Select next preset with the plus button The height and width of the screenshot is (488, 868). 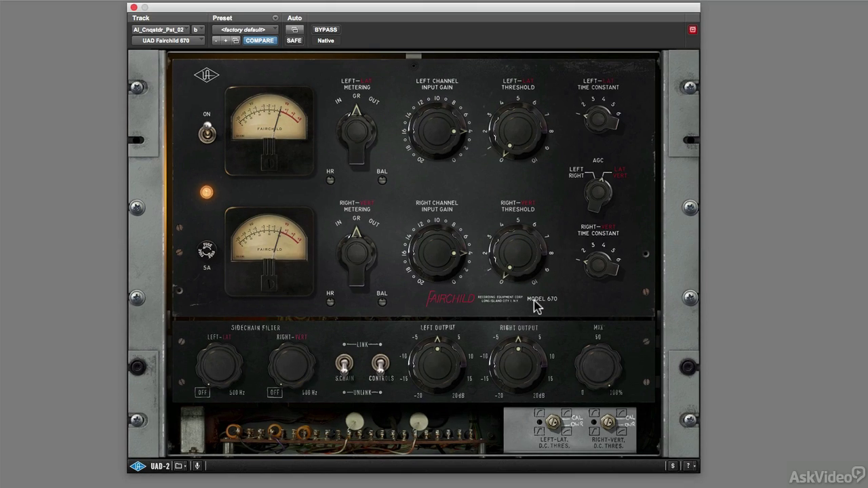pos(226,41)
